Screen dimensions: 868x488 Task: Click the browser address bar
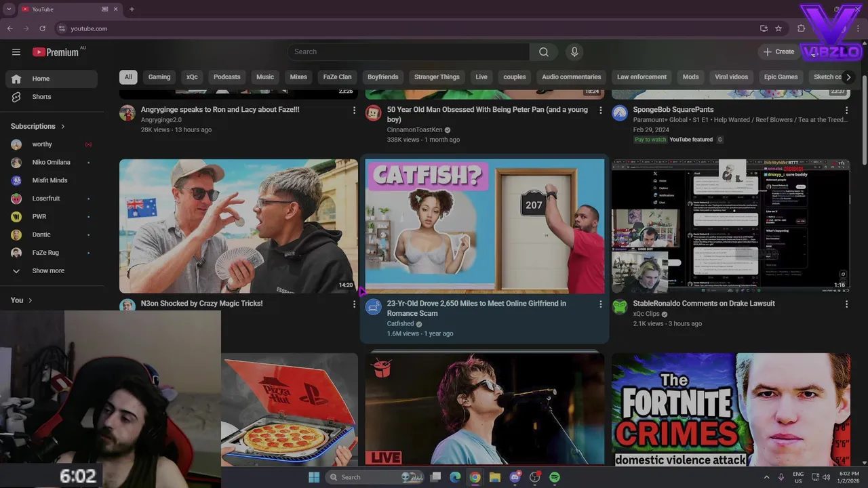tap(407, 28)
